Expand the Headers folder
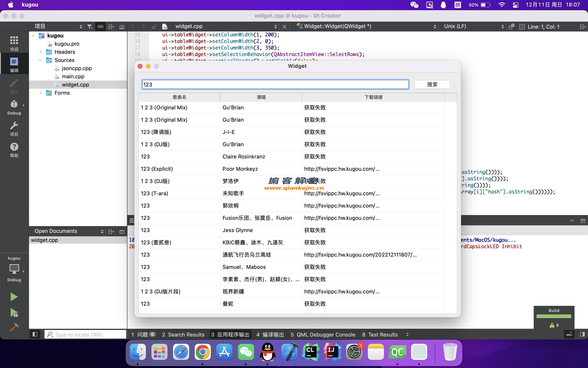588x368 pixels. pyautogui.click(x=40, y=52)
